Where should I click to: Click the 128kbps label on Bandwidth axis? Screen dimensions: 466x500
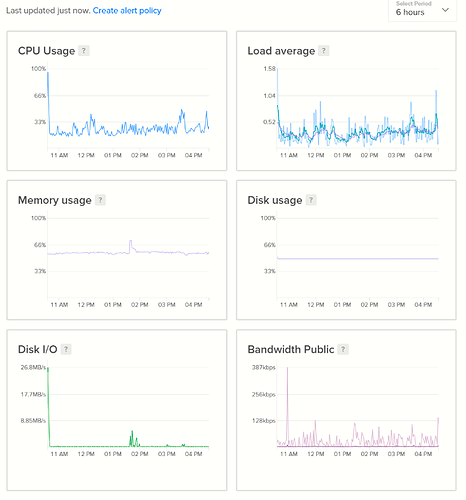263,421
